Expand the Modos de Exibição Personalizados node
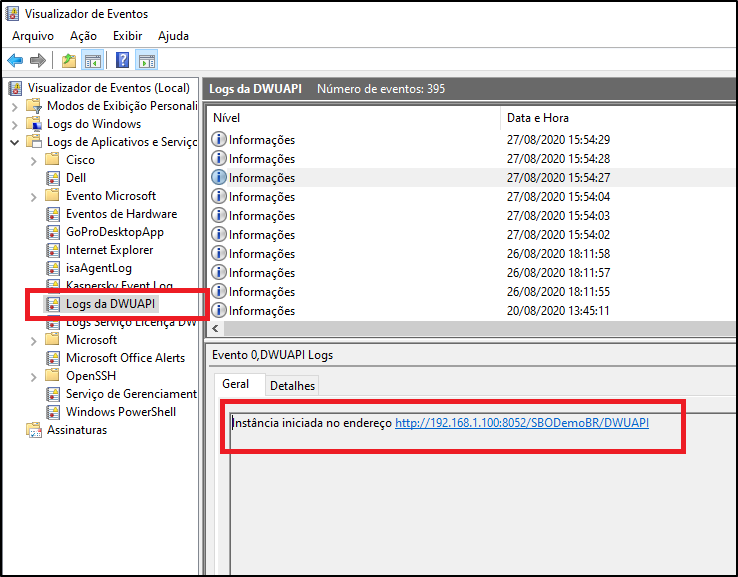Image resolution: width=738 pixels, height=577 pixels. 14,106
